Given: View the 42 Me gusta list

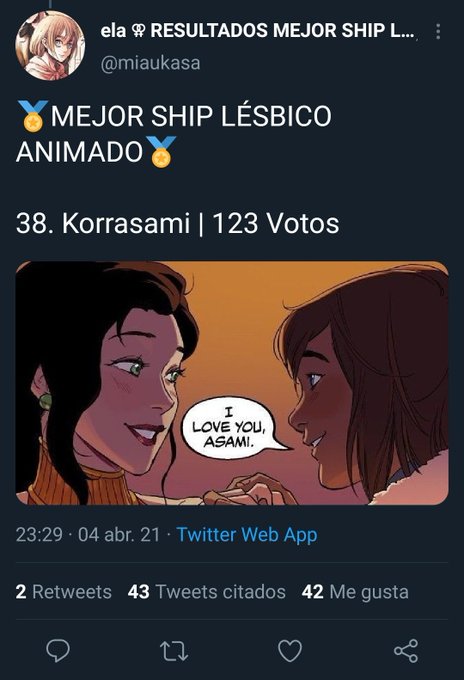Looking at the screenshot, I should (x=355, y=592).
